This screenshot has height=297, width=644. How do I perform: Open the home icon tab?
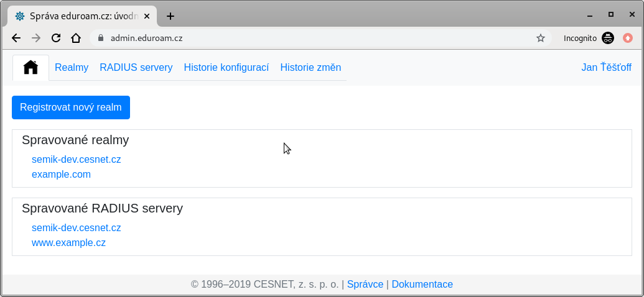[31, 67]
